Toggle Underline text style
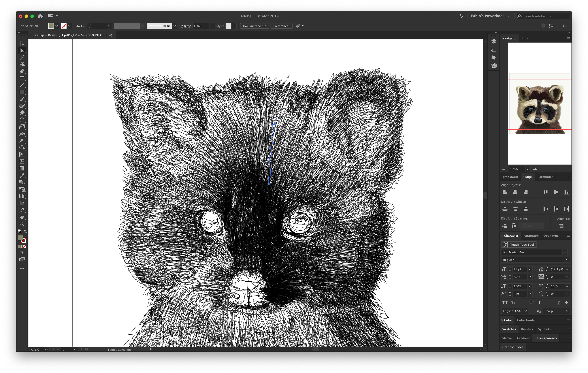The width and height of the screenshot is (588, 373). (x=558, y=302)
